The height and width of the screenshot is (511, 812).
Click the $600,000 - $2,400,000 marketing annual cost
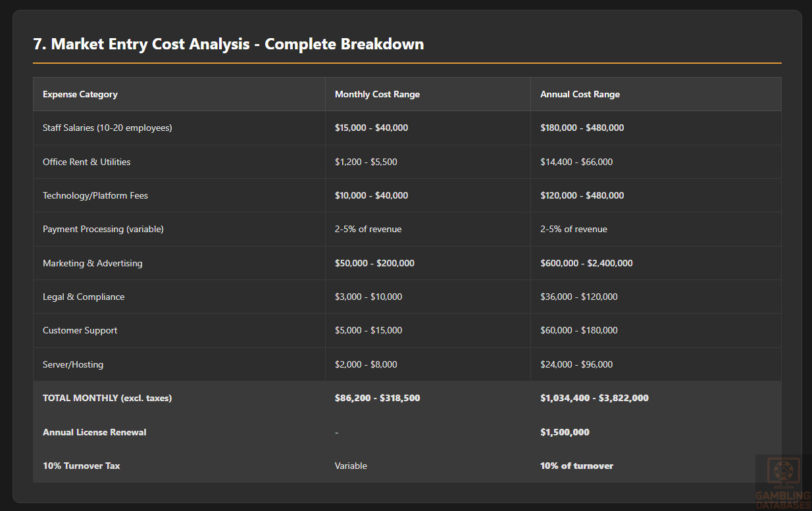tap(586, 263)
